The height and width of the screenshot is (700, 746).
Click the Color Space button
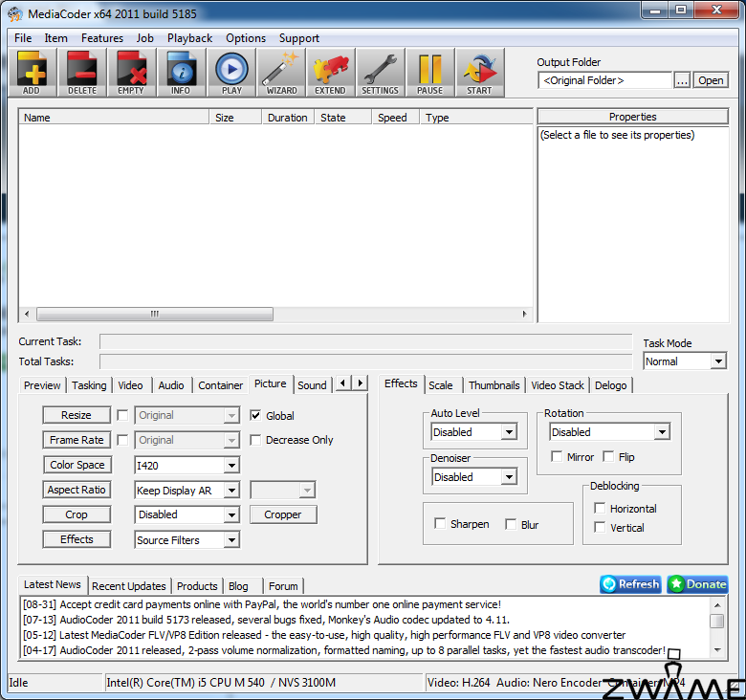[x=77, y=465]
